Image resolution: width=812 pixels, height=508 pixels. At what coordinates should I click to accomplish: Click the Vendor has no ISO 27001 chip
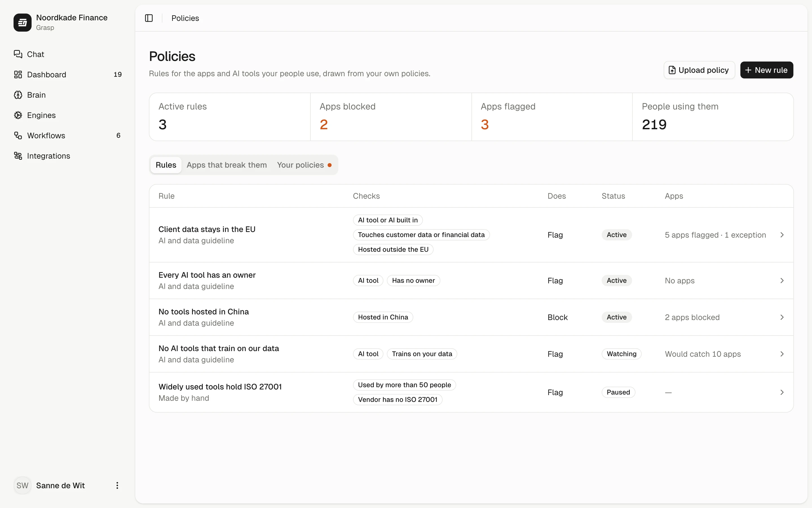tap(398, 399)
